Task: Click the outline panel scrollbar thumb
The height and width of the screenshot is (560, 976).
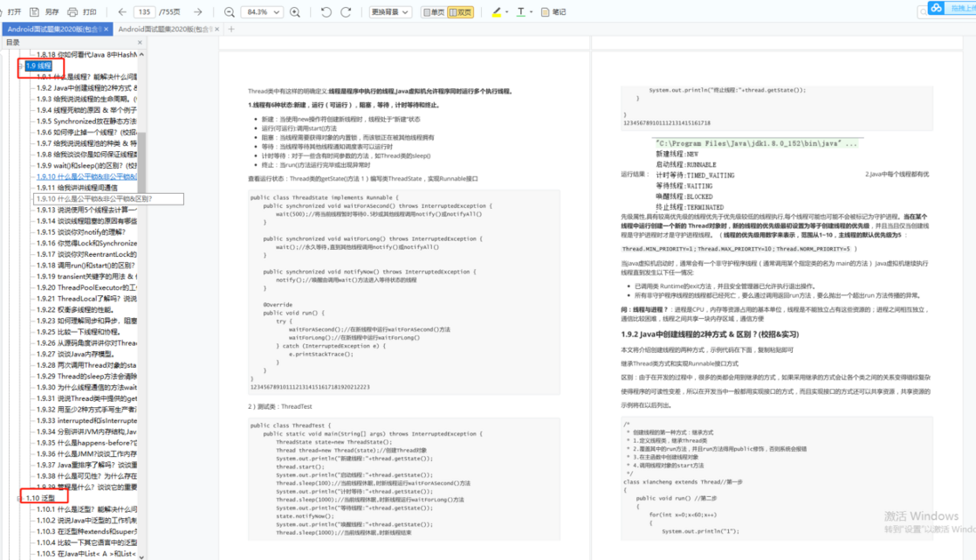Action: coord(141,163)
